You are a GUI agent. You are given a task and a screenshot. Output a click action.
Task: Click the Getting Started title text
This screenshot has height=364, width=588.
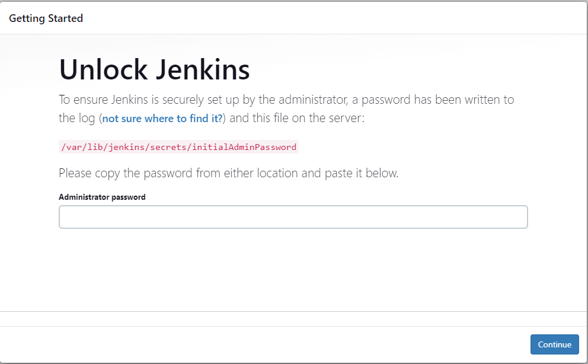coord(46,18)
